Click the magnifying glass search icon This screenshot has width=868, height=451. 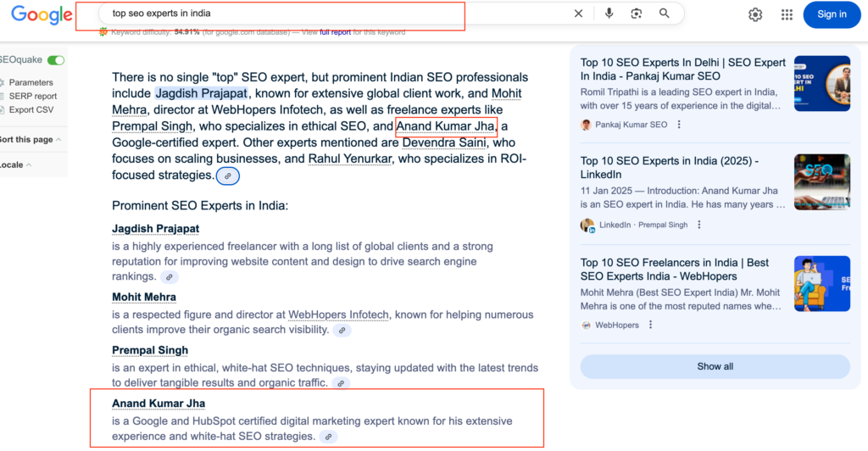(x=665, y=14)
